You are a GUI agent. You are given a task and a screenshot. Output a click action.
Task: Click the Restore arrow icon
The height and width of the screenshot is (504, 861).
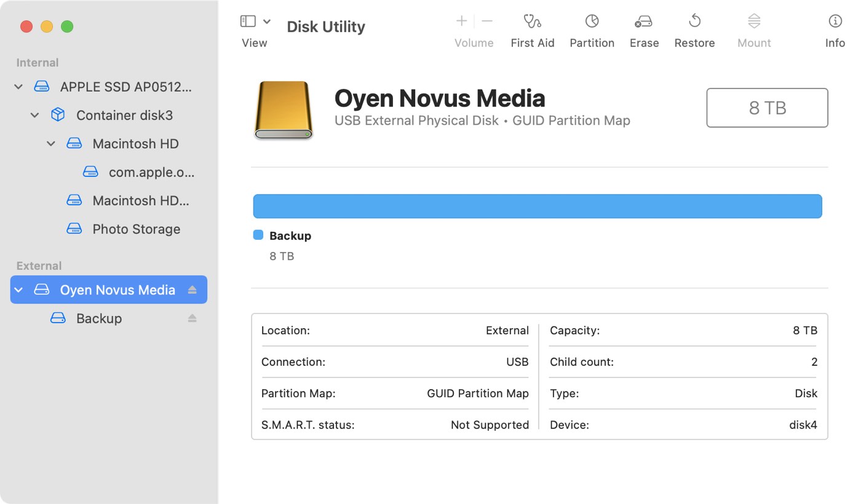coord(695,22)
